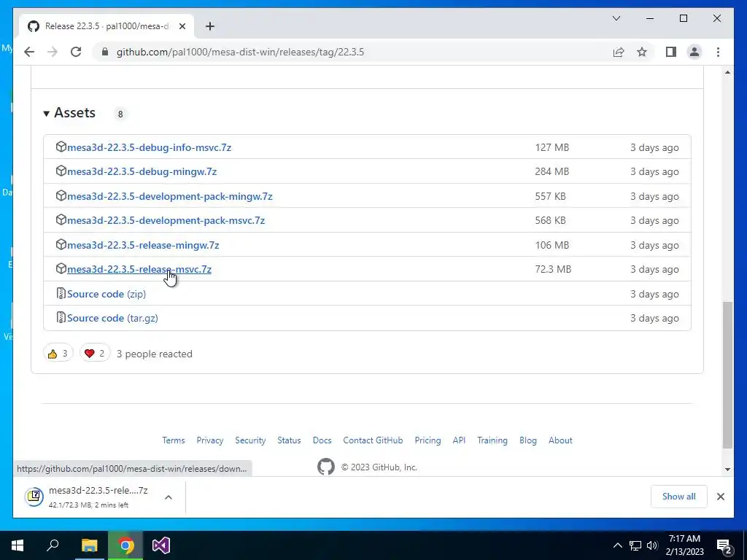Open the Windows Start menu

point(18,545)
